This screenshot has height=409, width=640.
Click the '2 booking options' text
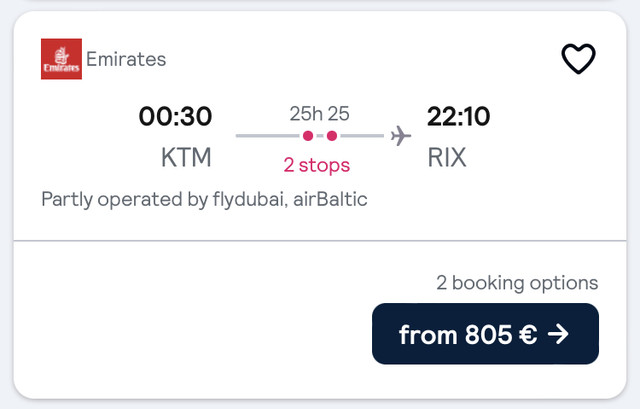pos(517,282)
